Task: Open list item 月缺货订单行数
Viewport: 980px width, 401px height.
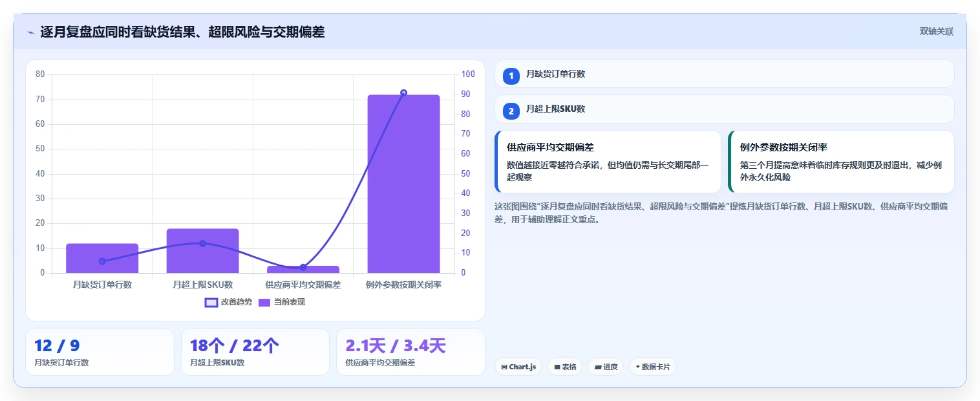Action: point(724,74)
